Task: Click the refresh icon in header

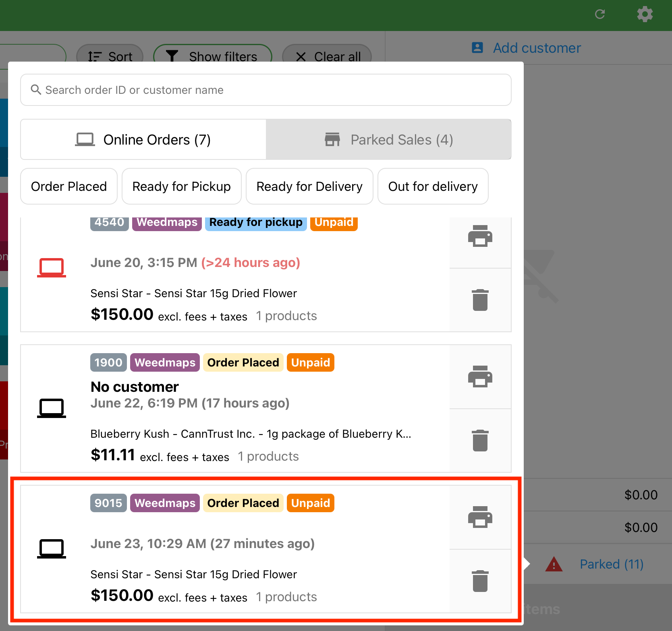Action: pyautogui.click(x=600, y=14)
